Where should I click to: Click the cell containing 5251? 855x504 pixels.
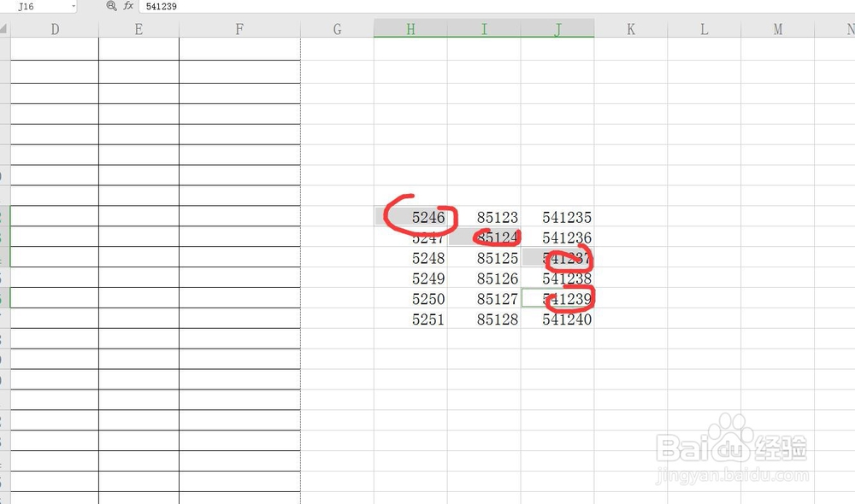[410, 318]
